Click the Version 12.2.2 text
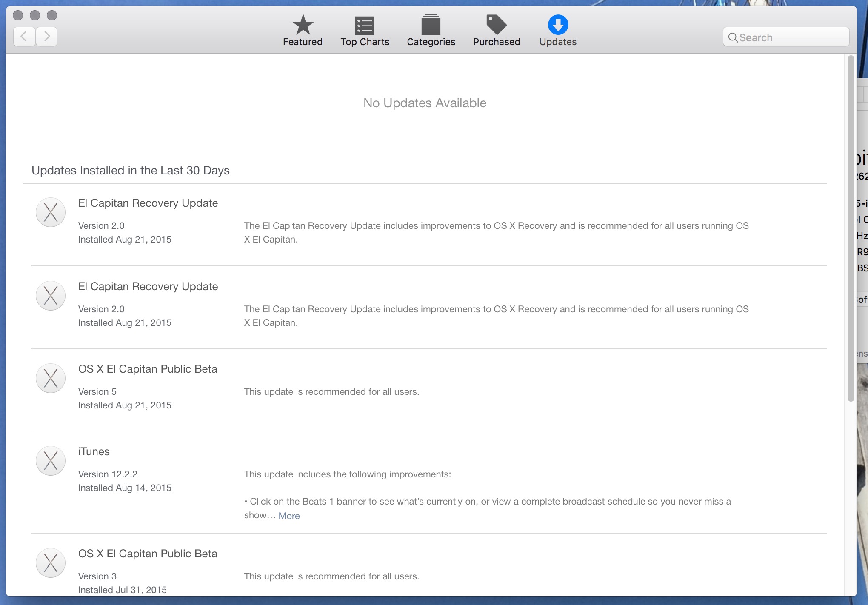868x605 pixels. pyautogui.click(x=108, y=474)
